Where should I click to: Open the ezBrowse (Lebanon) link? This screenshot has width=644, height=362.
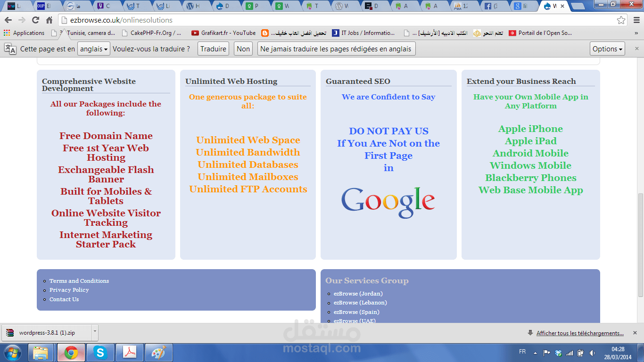(360, 303)
